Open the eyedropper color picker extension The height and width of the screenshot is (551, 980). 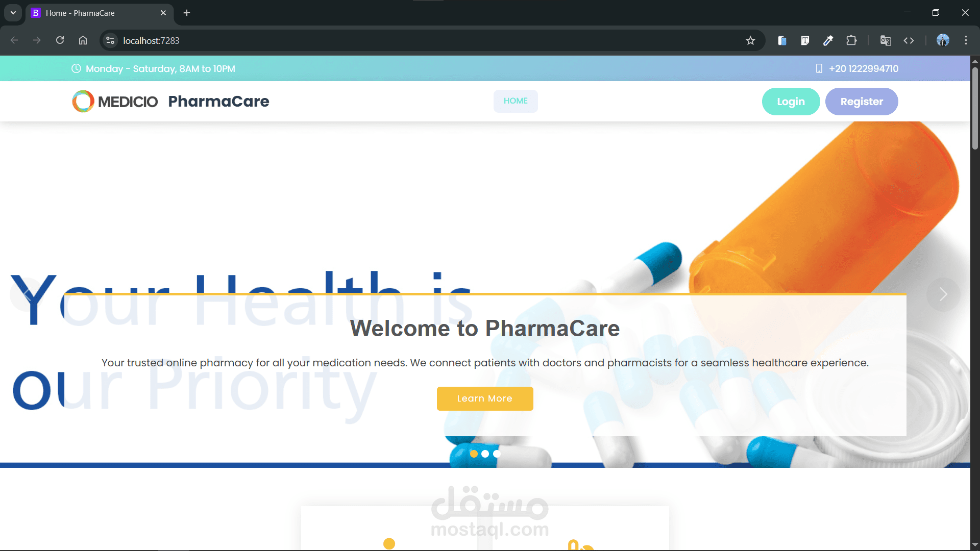pos(828,40)
